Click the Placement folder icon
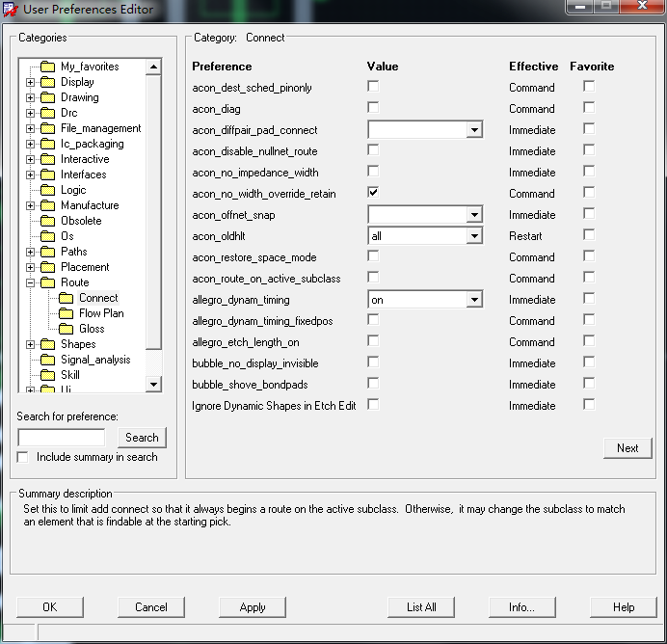The height and width of the screenshot is (644, 667). click(47, 267)
